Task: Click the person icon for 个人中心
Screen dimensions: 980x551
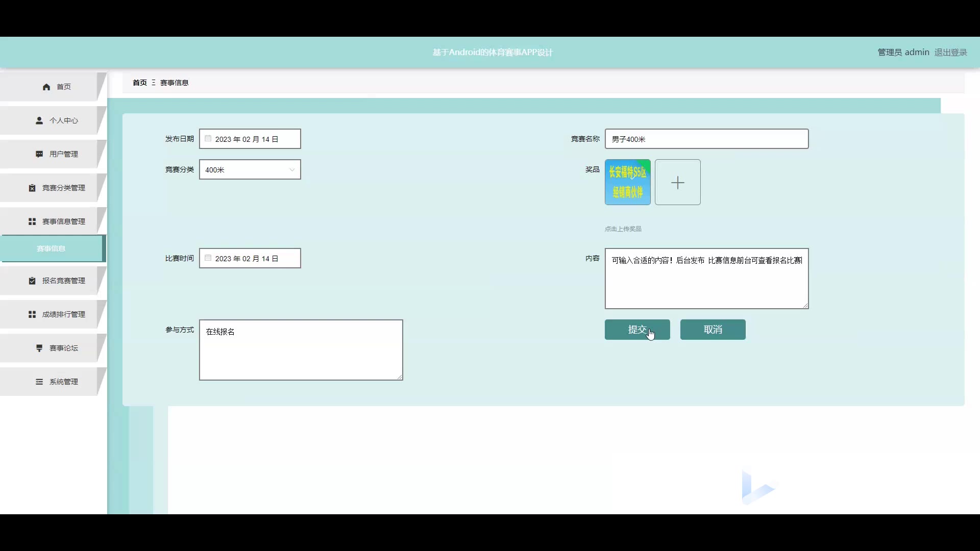Action: pos(39,121)
